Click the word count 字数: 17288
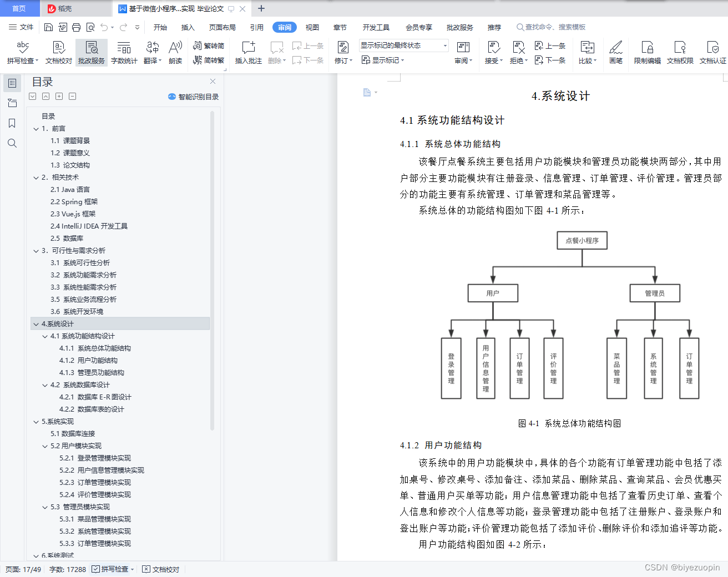Screen dimensions: 728x577 pos(68,569)
